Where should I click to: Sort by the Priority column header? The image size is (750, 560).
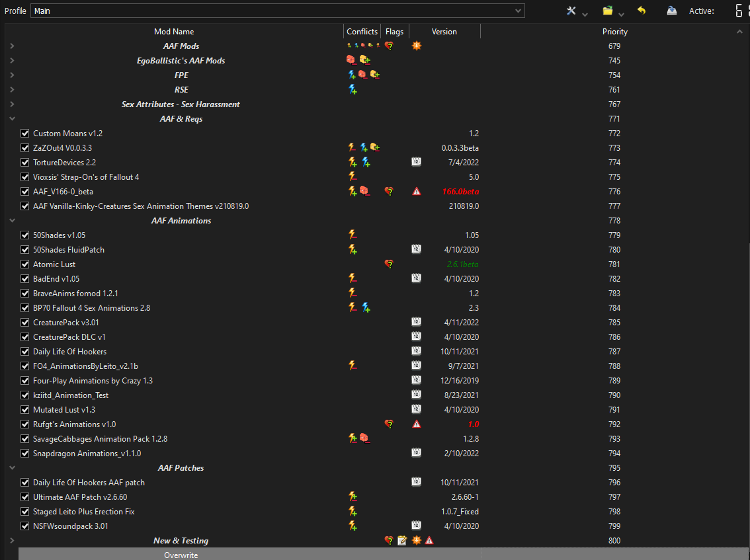[x=614, y=32]
